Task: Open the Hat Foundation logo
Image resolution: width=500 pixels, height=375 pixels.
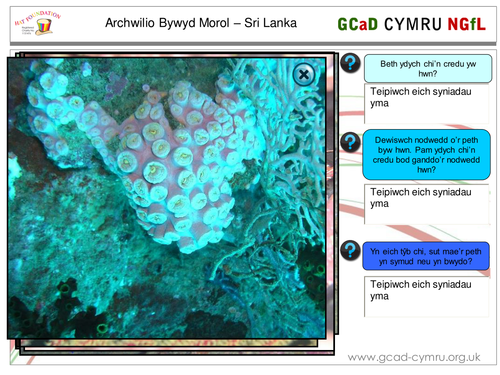Action: pos(37,23)
